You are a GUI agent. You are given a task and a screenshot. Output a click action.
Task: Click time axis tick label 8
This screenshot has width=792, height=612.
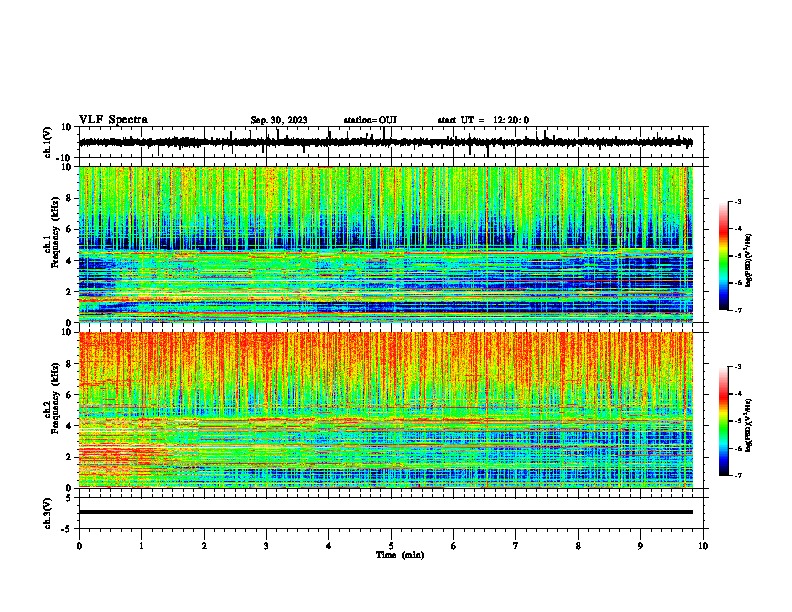click(x=578, y=546)
